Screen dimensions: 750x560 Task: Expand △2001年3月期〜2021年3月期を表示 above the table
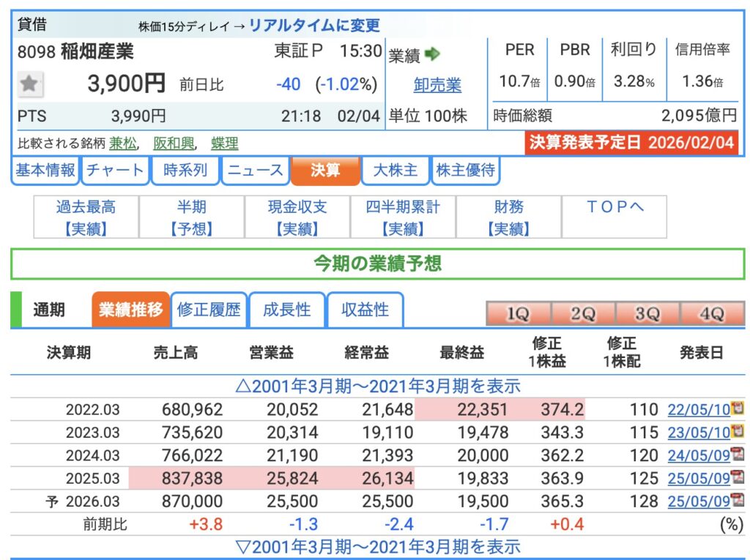[x=377, y=386]
